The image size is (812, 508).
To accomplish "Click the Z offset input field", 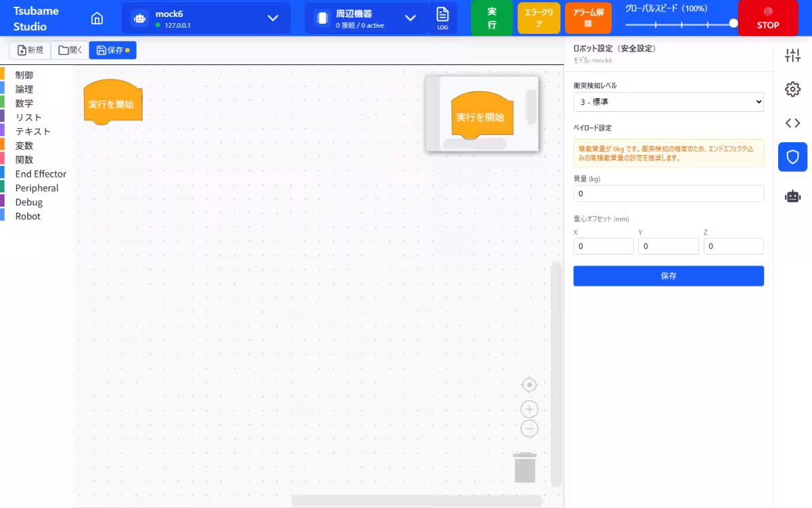I will 734,247.
